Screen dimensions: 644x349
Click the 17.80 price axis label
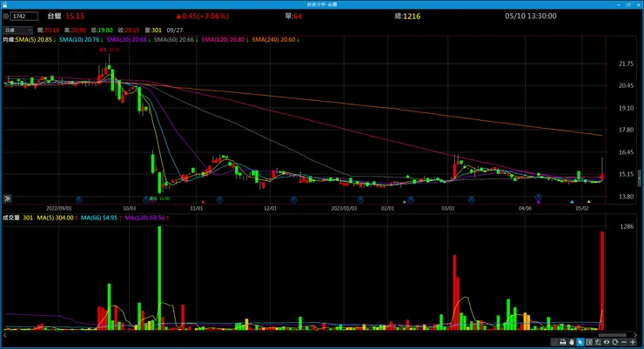click(626, 130)
